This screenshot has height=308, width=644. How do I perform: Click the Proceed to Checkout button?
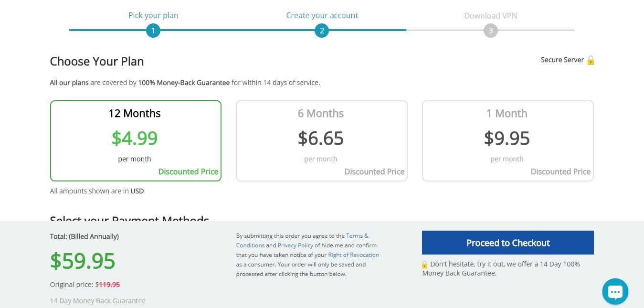(508, 243)
